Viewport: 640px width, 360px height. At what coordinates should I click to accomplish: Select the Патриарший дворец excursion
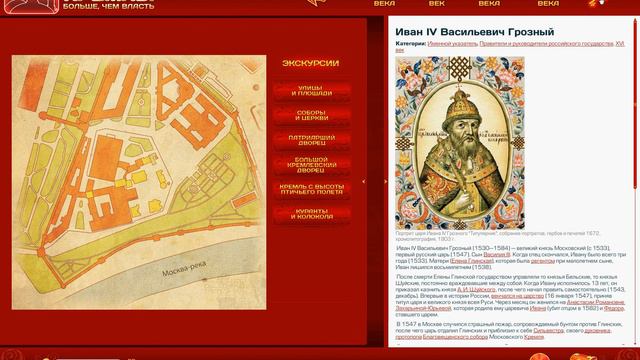312,140
